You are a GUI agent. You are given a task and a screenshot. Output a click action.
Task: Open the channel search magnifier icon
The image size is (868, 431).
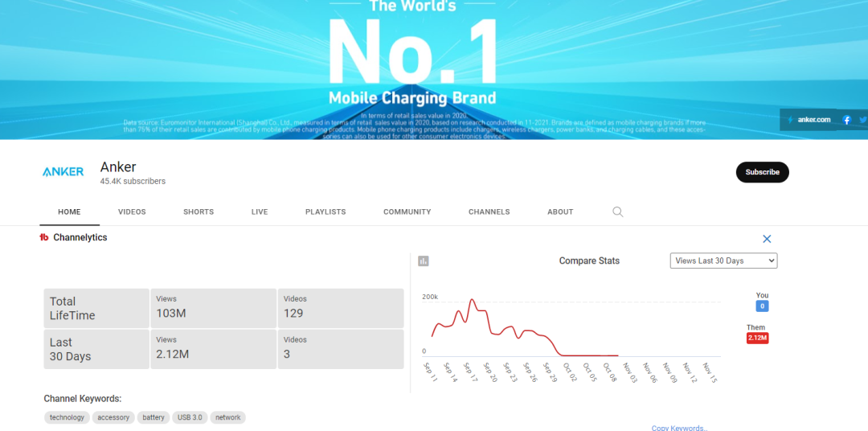618,211
